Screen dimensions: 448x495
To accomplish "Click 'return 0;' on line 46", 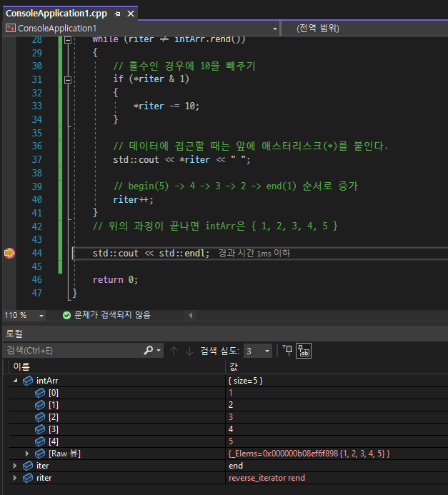I will (115, 280).
